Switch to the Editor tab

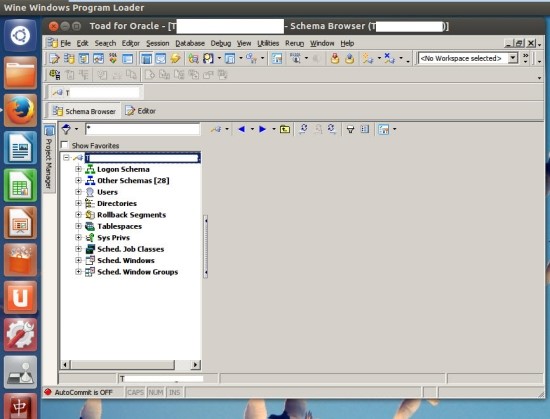click(x=141, y=111)
